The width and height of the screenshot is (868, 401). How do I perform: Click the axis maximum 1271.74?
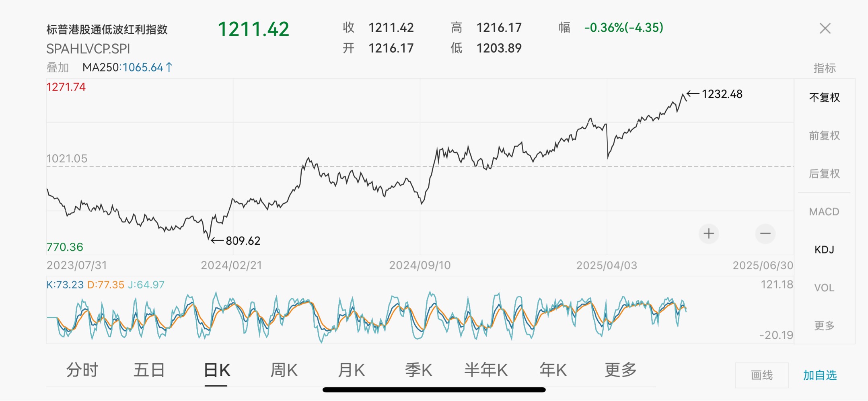click(x=66, y=87)
